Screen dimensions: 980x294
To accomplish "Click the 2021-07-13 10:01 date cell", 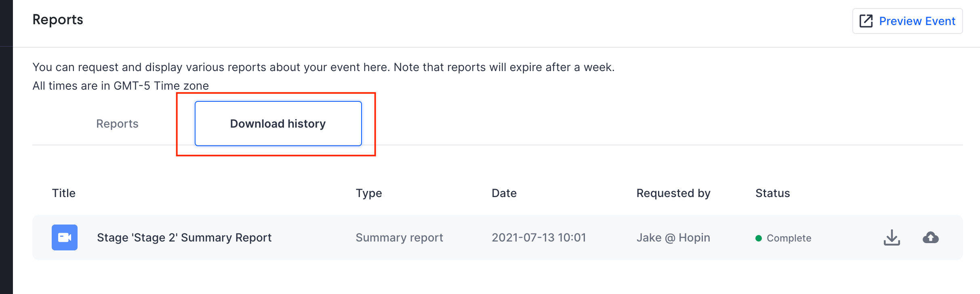I will click(x=538, y=237).
